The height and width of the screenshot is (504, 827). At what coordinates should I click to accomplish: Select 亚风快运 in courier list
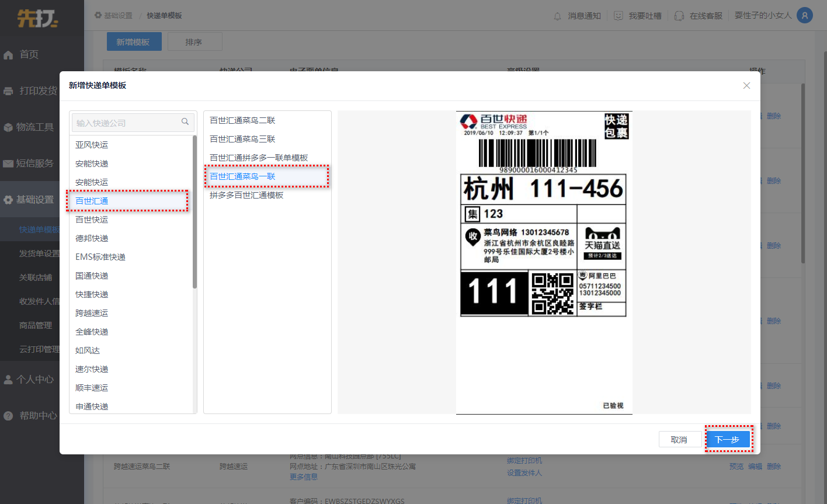[92, 145]
